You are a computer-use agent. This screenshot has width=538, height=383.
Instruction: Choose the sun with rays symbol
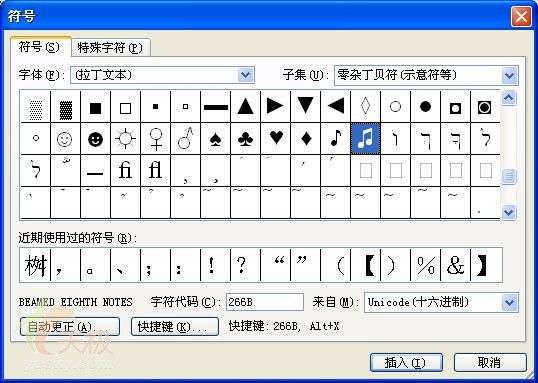(x=125, y=139)
